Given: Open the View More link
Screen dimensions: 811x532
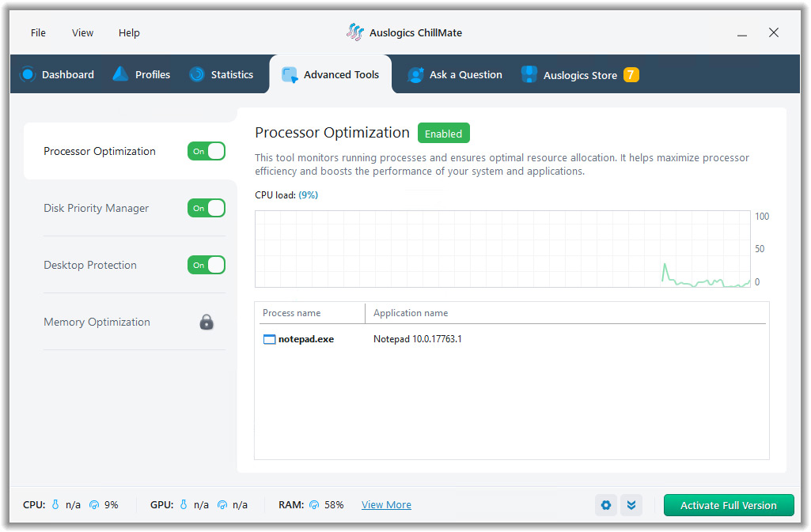Looking at the screenshot, I should 386,504.
